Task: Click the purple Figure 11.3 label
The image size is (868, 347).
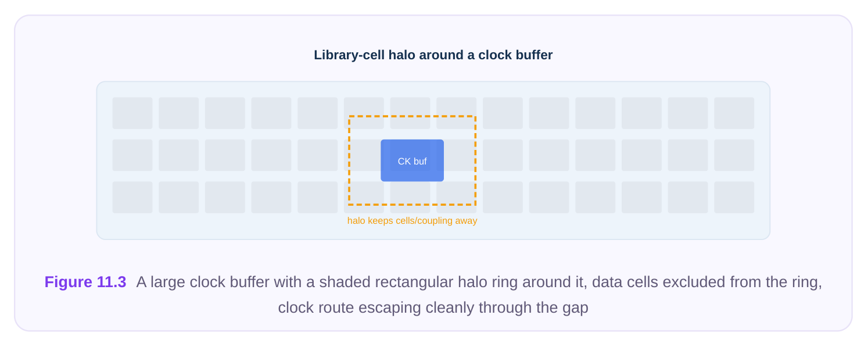Action: coord(85,282)
